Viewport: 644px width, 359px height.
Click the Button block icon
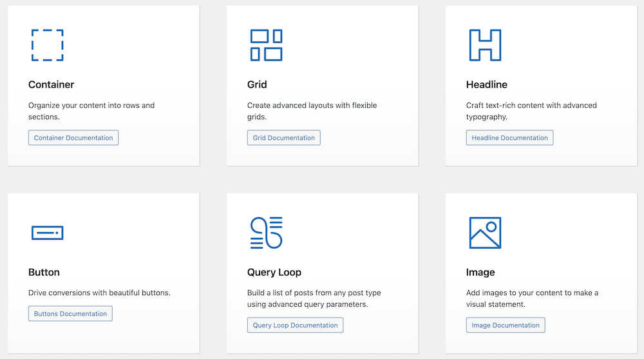[x=47, y=233]
